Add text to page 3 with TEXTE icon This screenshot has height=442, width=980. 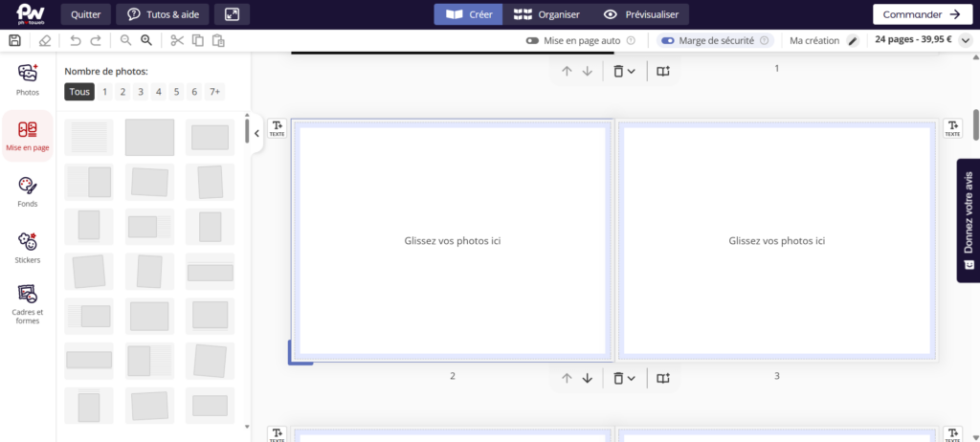tap(952, 128)
